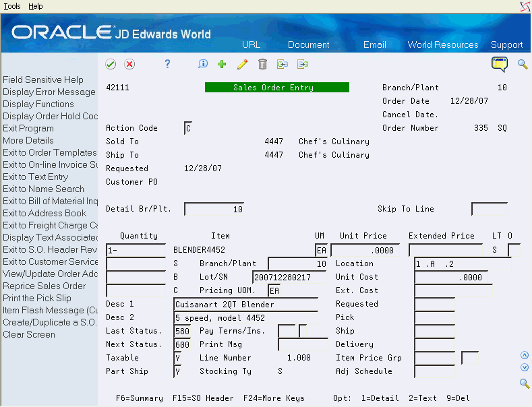The width and height of the screenshot is (532, 407).
Task: Click the green plus add icon
Action: pyautogui.click(x=222, y=64)
